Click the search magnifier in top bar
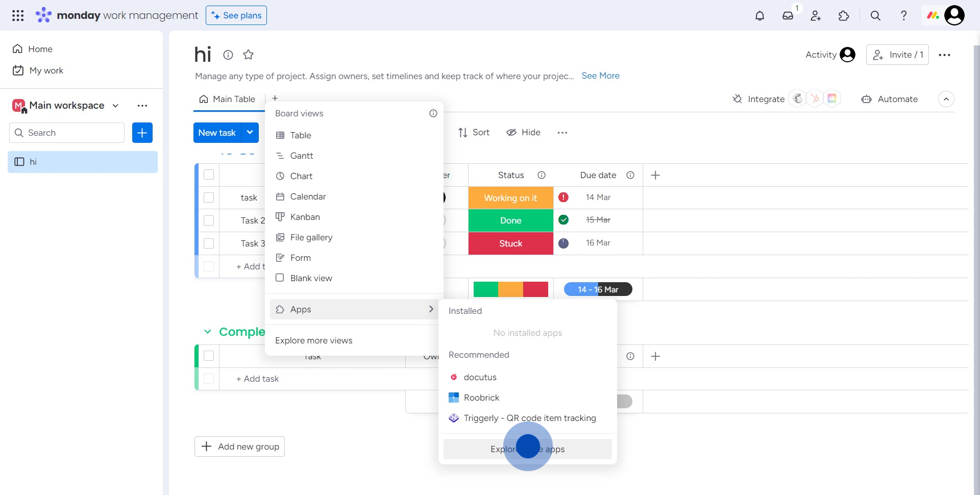The width and height of the screenshot is (980, 495). tap(875, 16)
